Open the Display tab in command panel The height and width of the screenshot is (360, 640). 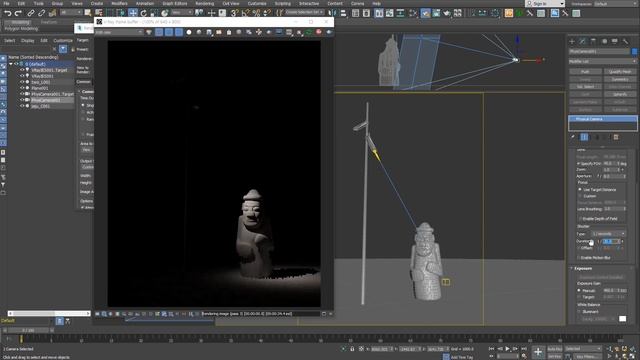pos(615,41)
